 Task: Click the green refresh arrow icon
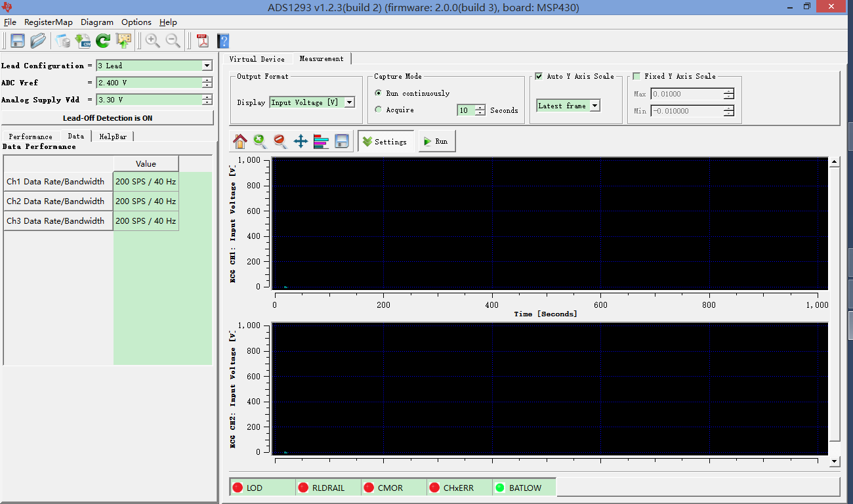[103, 41]
